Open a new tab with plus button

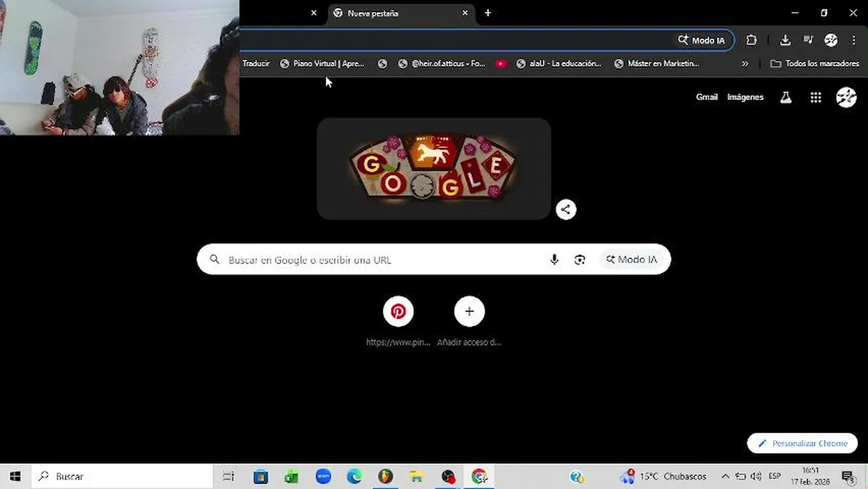pos(488,13)
